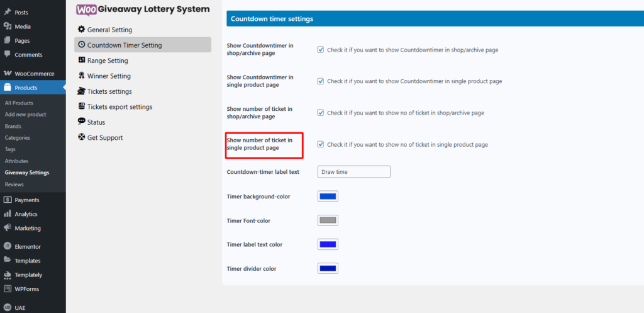Image resolution: width=644 pixels, height=313 pixels.
Task: Click the UAE icon in sidebar
Action: click(x=8, y=307)
